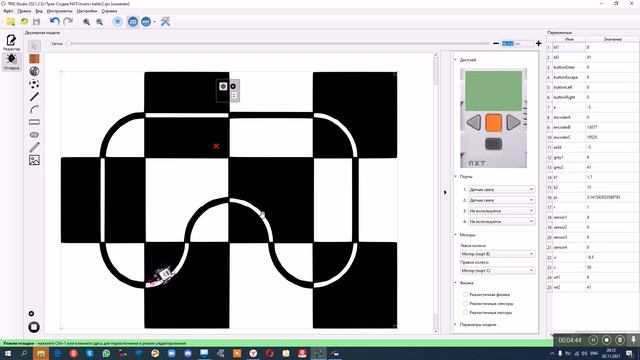Open port 2 sensor dropdown
The height and width of the screenshot is (360, 640).
coord(501,200)
